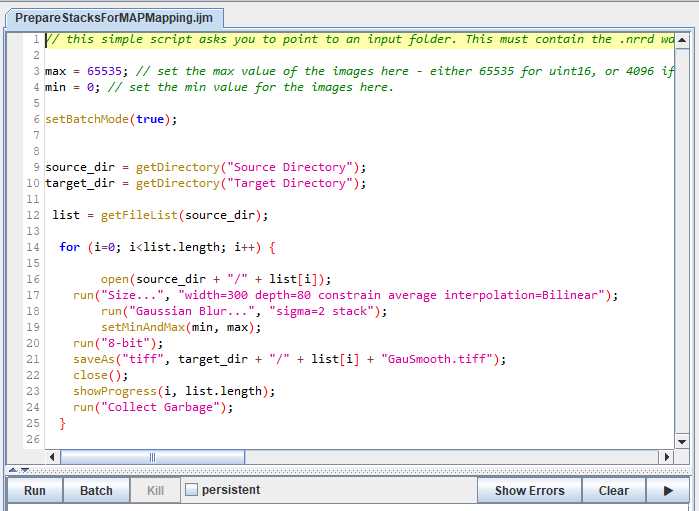Click the Batch button
Viewport: 699px width, 511px height.
[96, 490]
